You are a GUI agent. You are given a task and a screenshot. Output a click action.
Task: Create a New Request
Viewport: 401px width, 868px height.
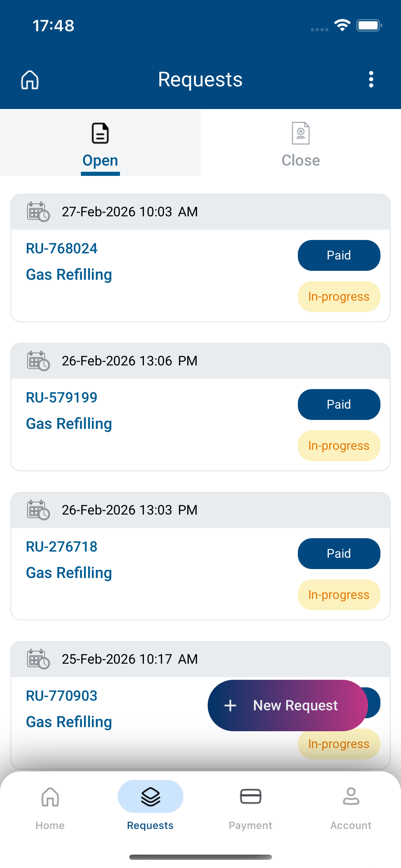point(288,706)
